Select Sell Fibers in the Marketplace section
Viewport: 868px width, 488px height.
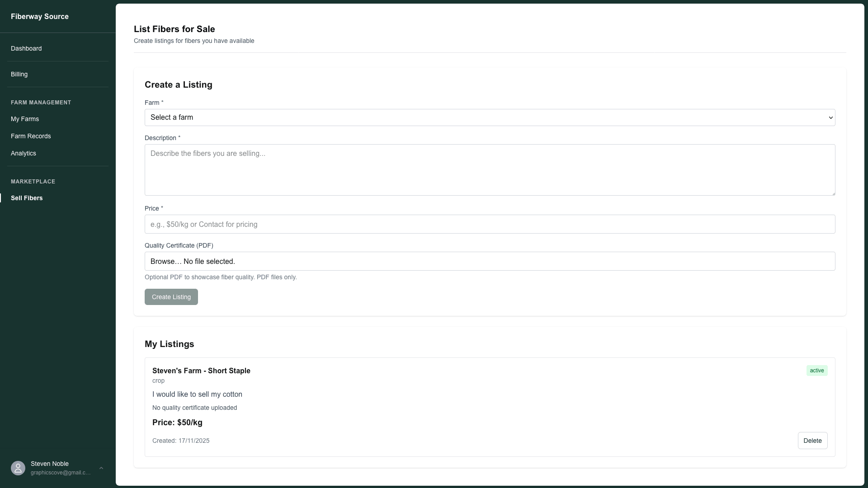point(27,198)
